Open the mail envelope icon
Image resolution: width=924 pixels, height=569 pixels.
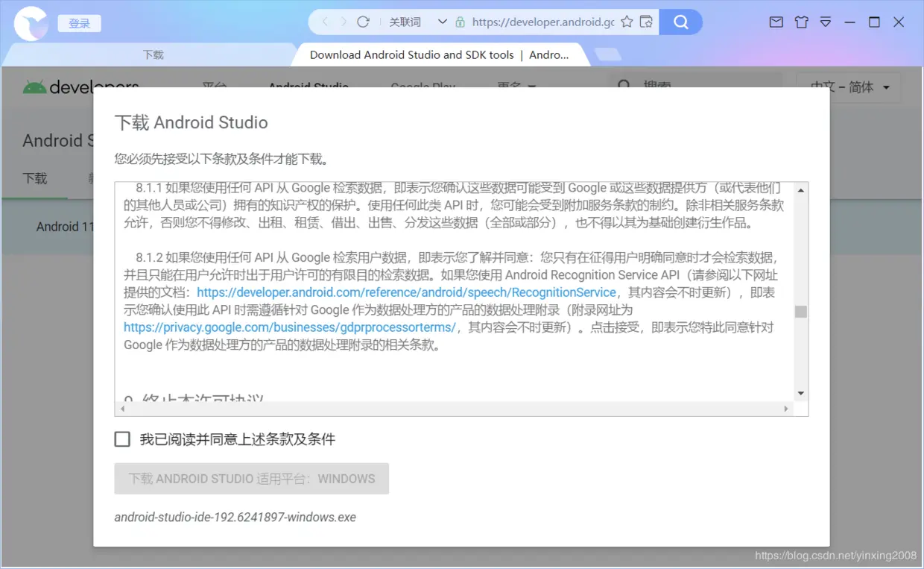click(776, 22)
